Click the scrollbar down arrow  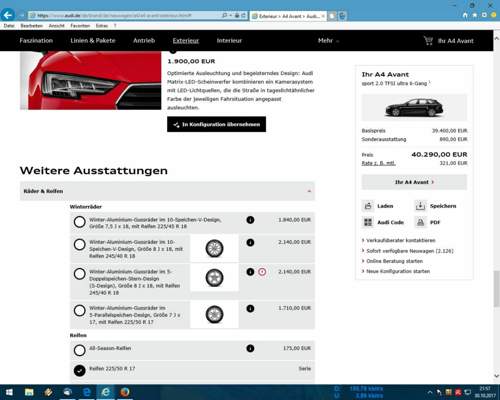(x=496, y=376)
